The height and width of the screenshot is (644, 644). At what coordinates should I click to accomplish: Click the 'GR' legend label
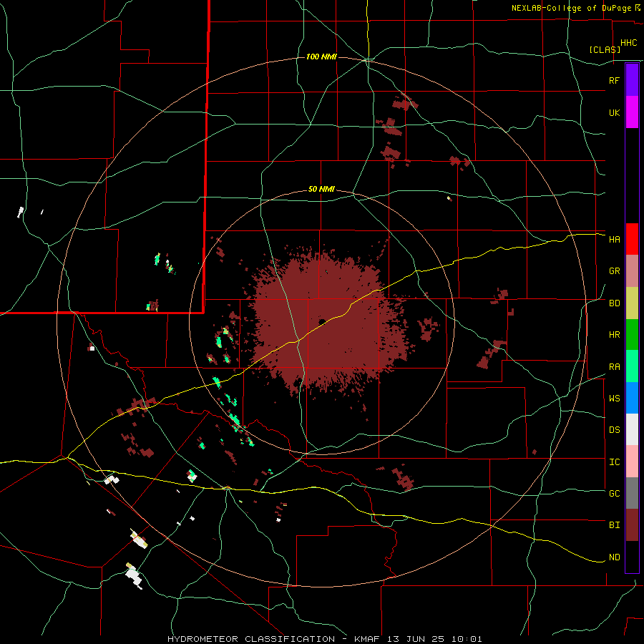coord(614,271)
